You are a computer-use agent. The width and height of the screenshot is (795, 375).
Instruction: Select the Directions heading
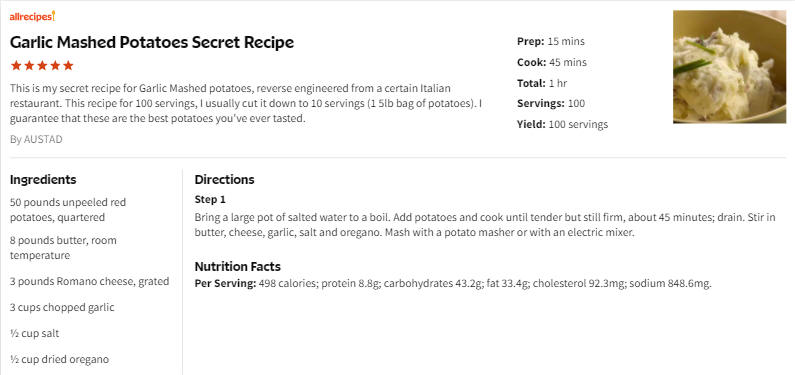point(225,179)
